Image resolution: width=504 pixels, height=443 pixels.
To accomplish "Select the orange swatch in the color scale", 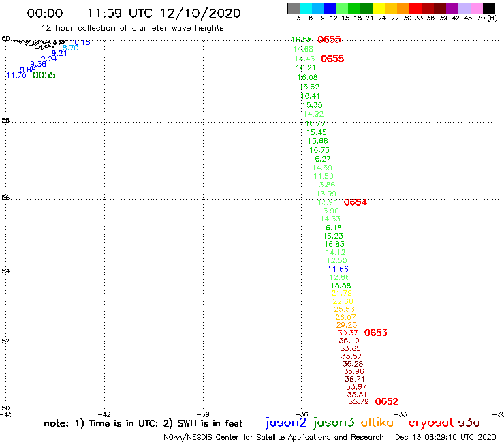I will pos(403,8).
